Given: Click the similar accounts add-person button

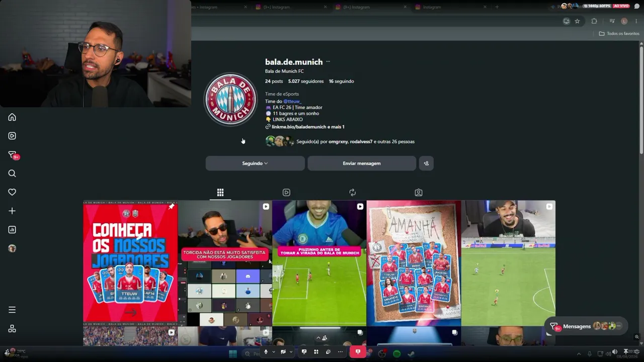Looking at the screenshot, I should coord(426,163).
